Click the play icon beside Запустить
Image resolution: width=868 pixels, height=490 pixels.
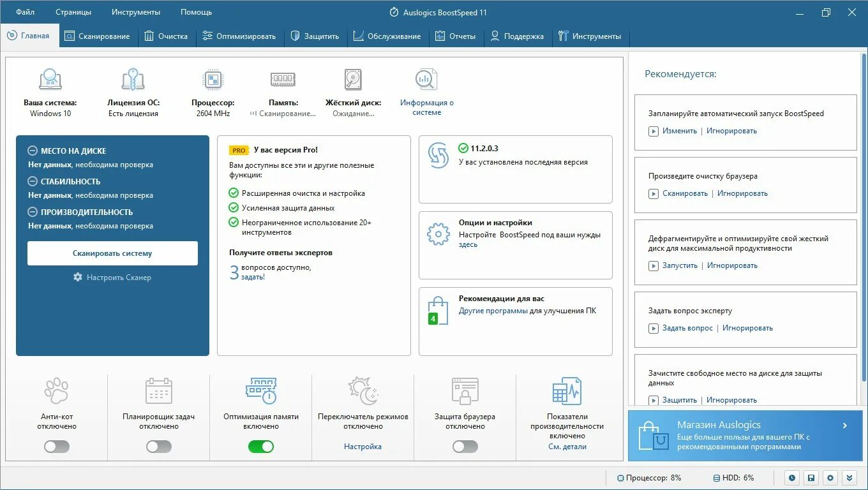(654, 265)
